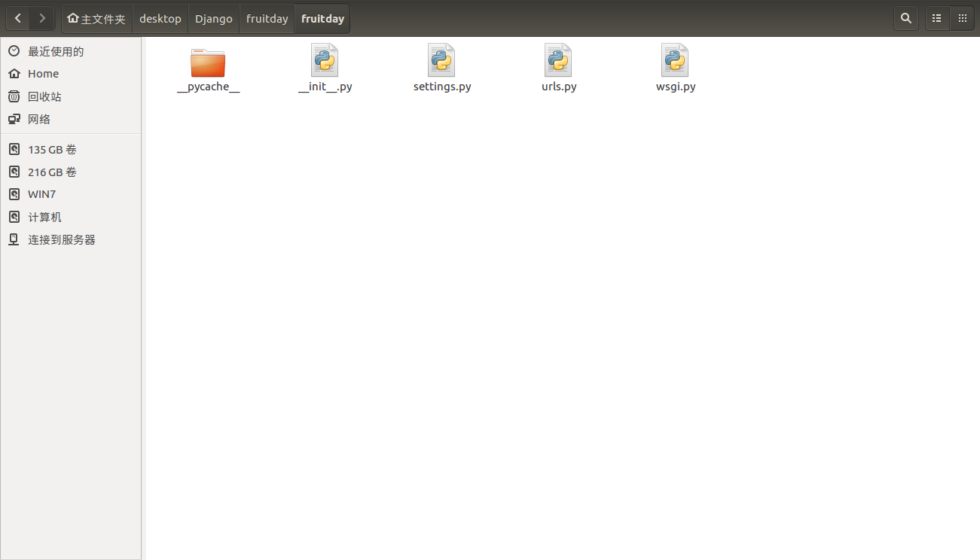Open 回收站 in the sidebar
Image resolution: width=980 pixels, height=560 pixels.
[71, 96]
